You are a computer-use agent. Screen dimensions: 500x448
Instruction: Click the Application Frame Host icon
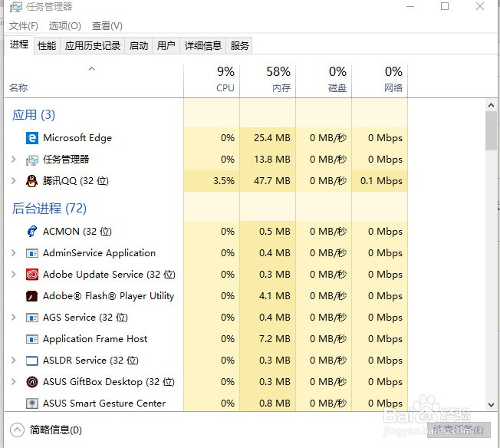pyautogui.click(x=32, y=339)
